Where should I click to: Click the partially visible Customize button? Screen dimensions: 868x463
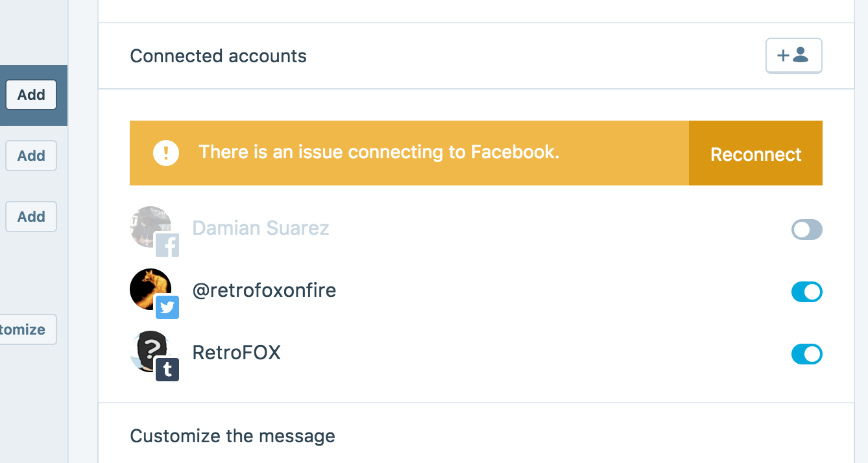coord(26,329)
